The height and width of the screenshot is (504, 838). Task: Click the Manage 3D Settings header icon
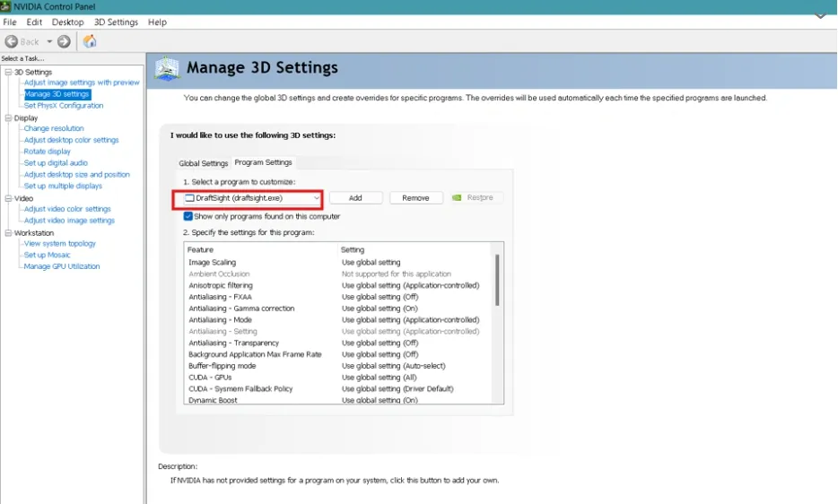tap(167, 69)
